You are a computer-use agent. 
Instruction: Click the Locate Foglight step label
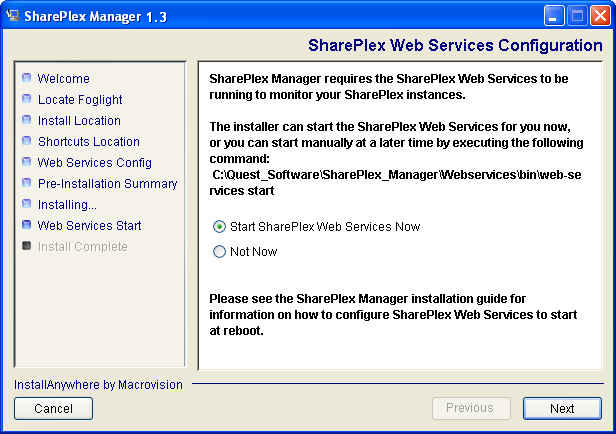coord(80,99)
